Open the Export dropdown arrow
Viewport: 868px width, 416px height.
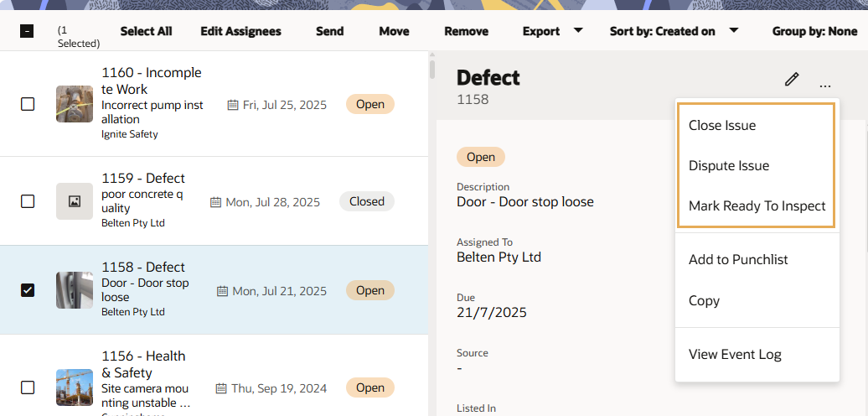pos(577,30)
